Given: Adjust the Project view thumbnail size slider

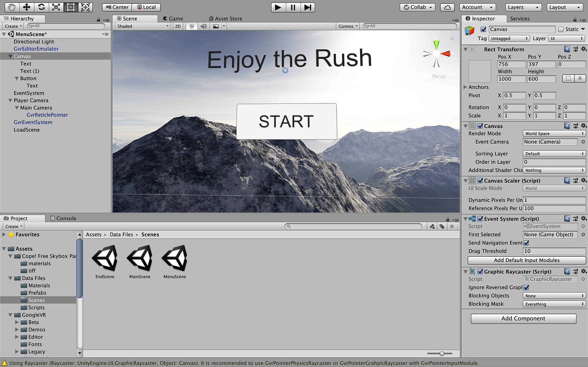Looking at the screenshot, I should click(x=441, y=353).
